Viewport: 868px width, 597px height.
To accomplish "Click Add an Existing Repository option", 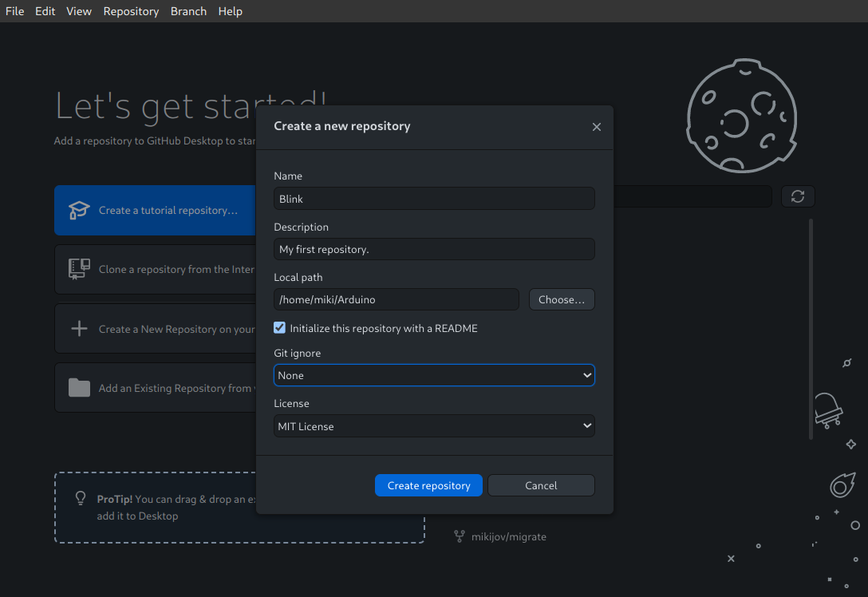I will click(x=155, y=388).
